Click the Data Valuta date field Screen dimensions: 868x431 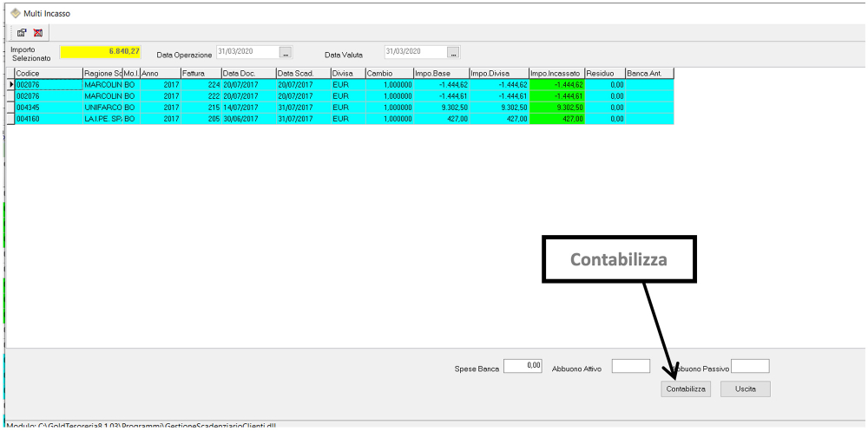tap(414, 53)
